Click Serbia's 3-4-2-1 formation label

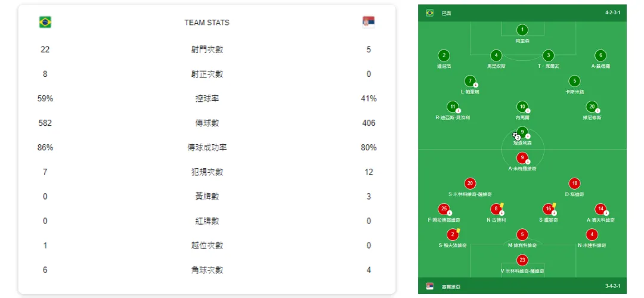coord(612,287)
